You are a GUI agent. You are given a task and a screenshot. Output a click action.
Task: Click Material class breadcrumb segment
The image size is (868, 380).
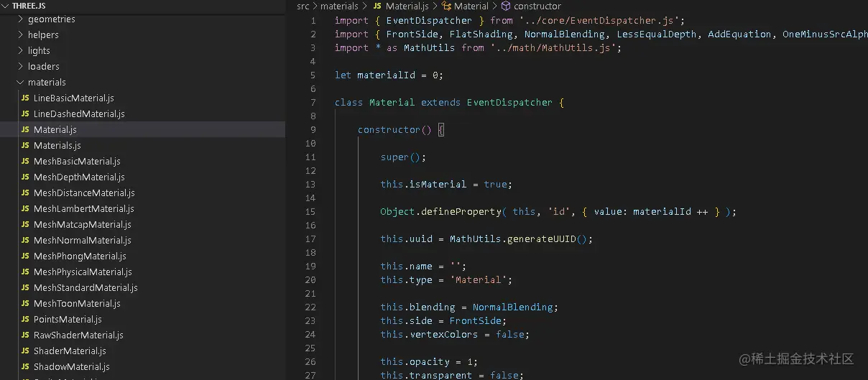coord(471,6)
